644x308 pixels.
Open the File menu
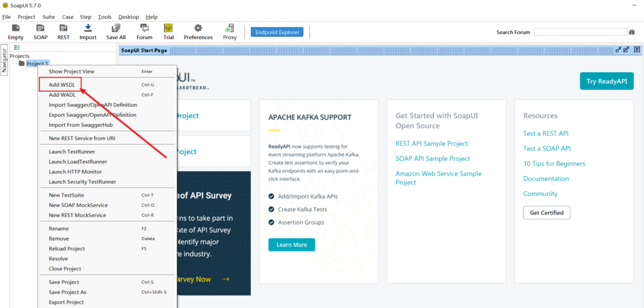[6, 17]
